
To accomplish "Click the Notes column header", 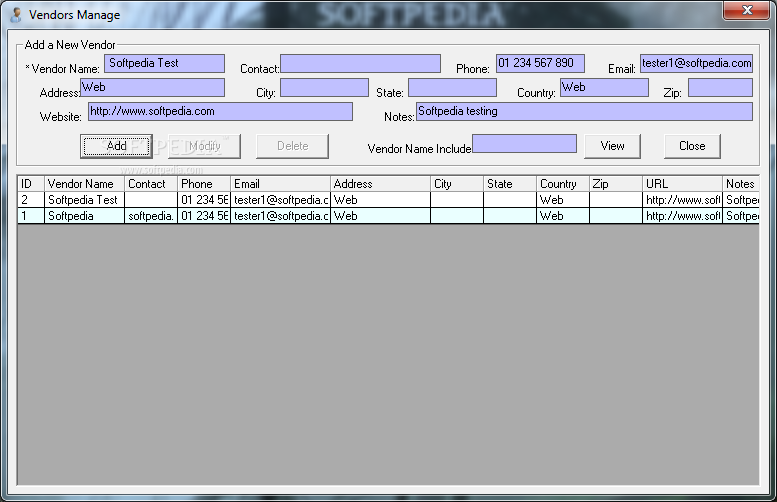I will point(741,184).
